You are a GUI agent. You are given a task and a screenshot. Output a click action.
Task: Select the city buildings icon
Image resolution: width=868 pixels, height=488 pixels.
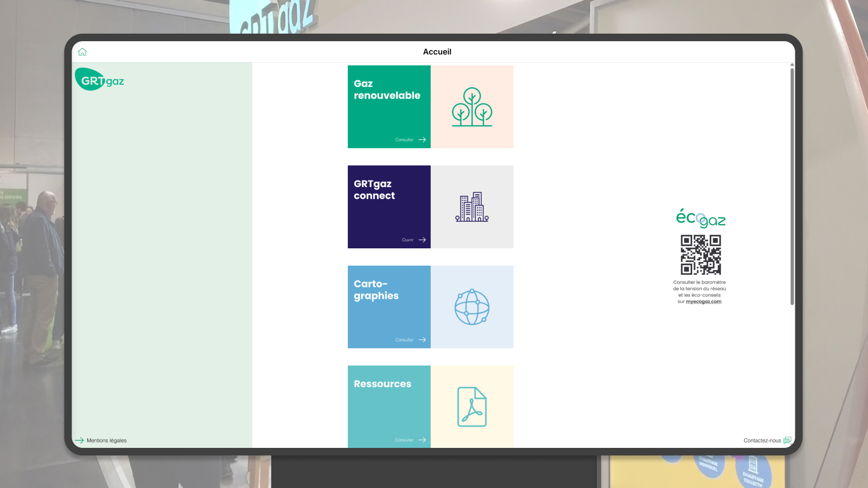472,207
